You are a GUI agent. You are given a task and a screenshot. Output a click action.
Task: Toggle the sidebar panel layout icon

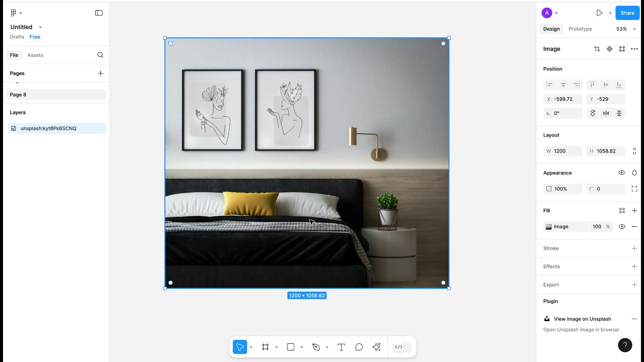click(99, 13)
